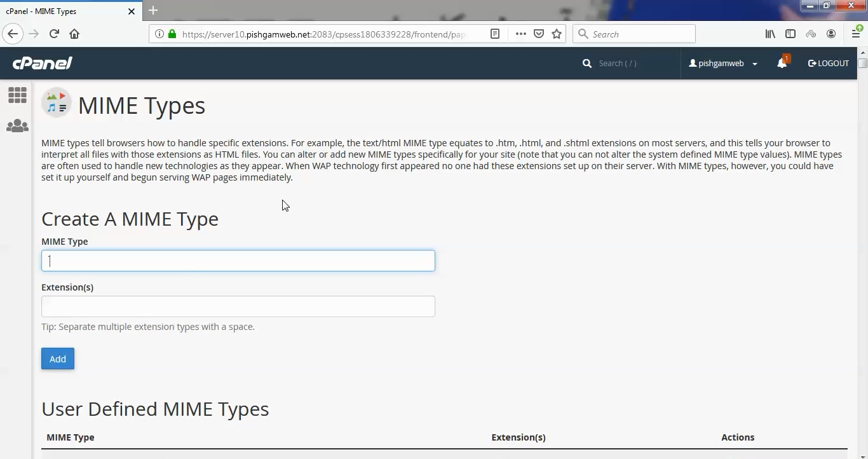Save the page to Pocket
868x459 pixels.
pos(538,34)
